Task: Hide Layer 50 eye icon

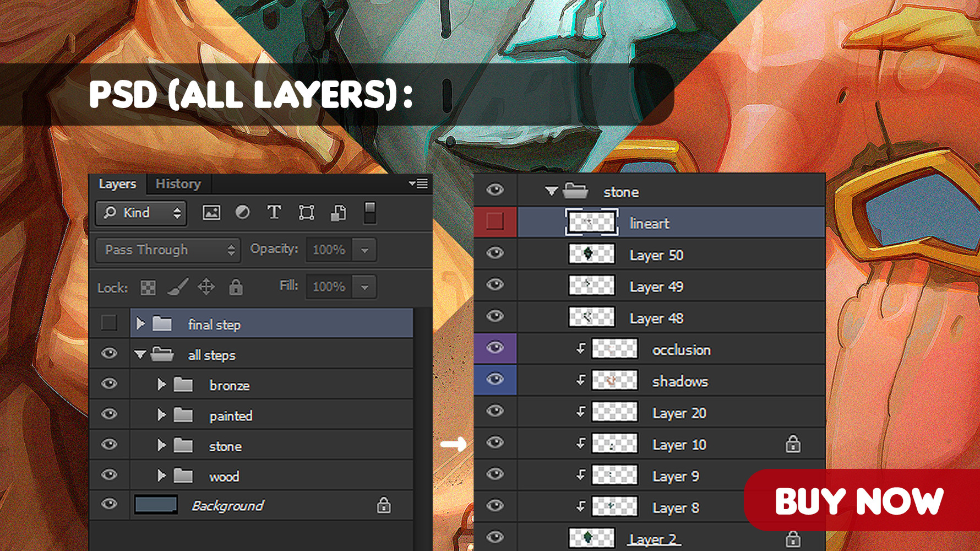Action: point(495,253)
